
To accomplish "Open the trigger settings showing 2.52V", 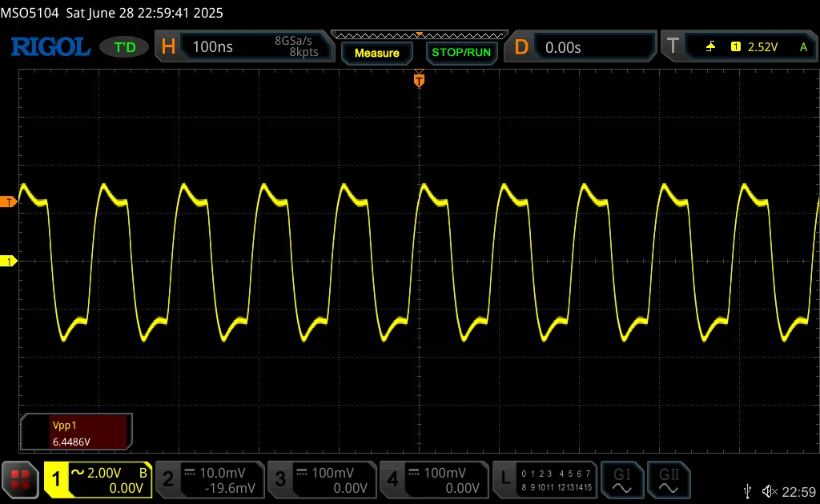I will [738, 47].
